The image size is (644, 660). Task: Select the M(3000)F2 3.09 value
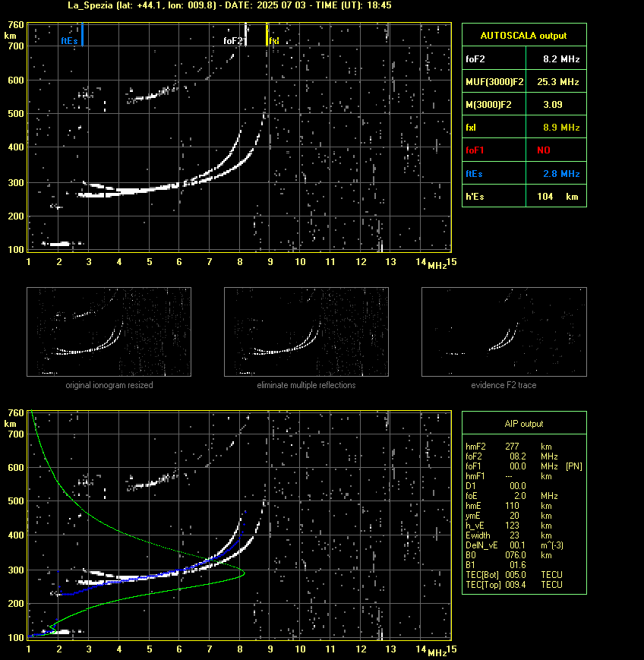[x=553, y=104]
